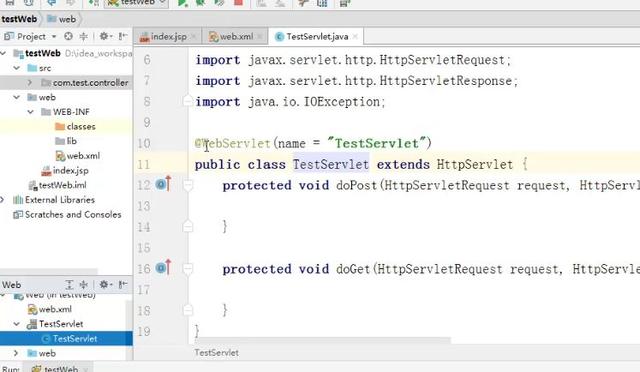Click TestServlet class name on line 11
The image size is (640, 372).
click(x=331, y=165)
